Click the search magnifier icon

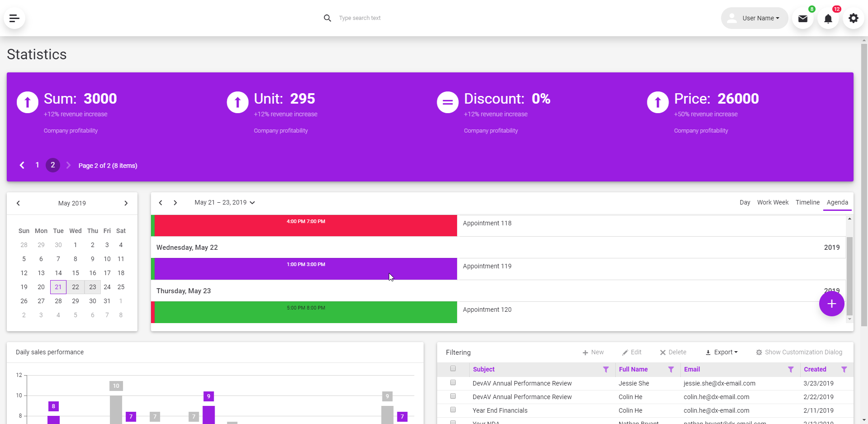coord(327,18)
